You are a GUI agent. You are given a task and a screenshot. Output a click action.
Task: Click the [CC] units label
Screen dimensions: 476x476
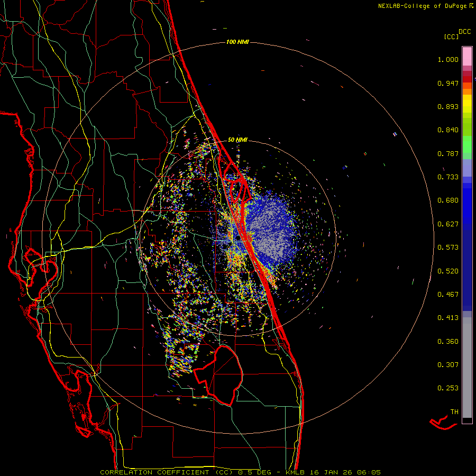[451, 36]
